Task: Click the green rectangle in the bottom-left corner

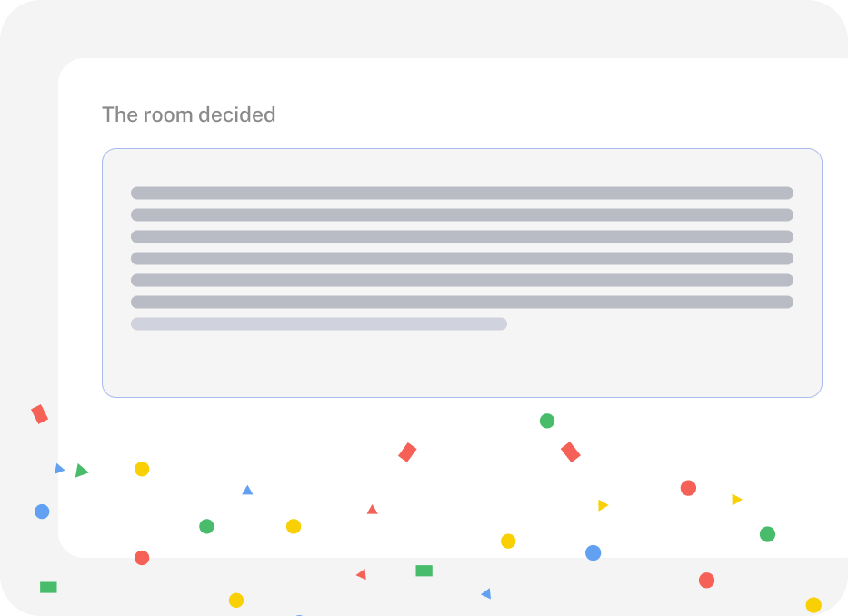Action: [48, 587]
